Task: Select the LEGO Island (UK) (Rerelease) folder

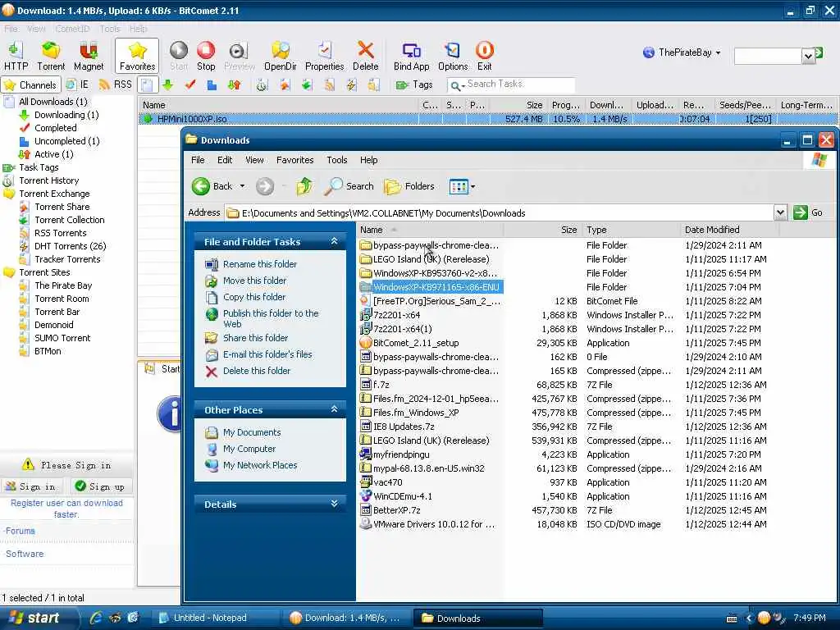Action: coord(431,259)
